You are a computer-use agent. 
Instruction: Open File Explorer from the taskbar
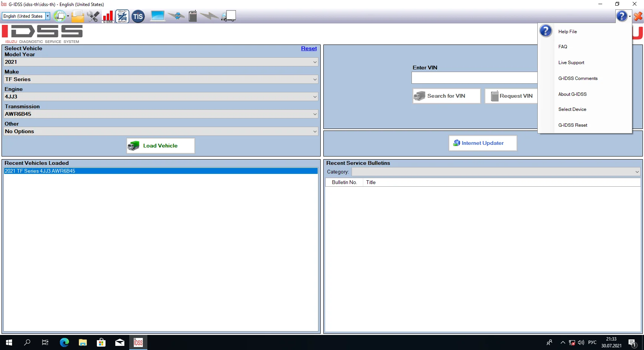click(x=83, y=342)
